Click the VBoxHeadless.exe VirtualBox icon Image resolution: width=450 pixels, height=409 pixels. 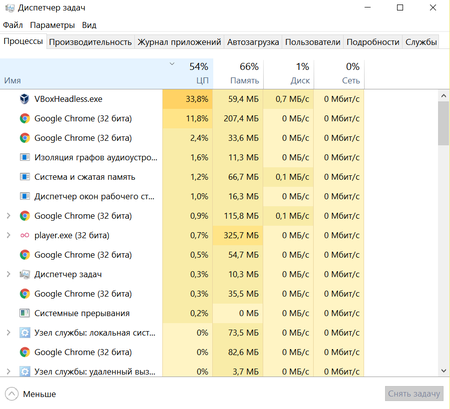tap(24, 99)
